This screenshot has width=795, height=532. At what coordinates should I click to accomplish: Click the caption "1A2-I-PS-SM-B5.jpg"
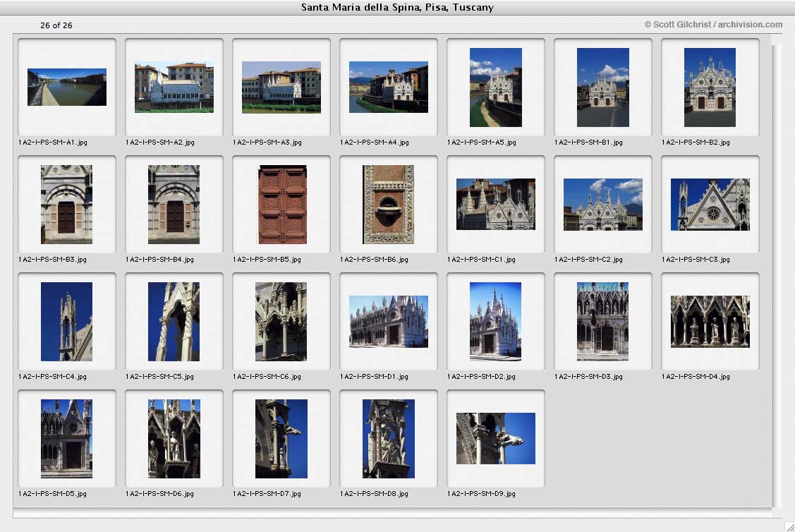267,260
